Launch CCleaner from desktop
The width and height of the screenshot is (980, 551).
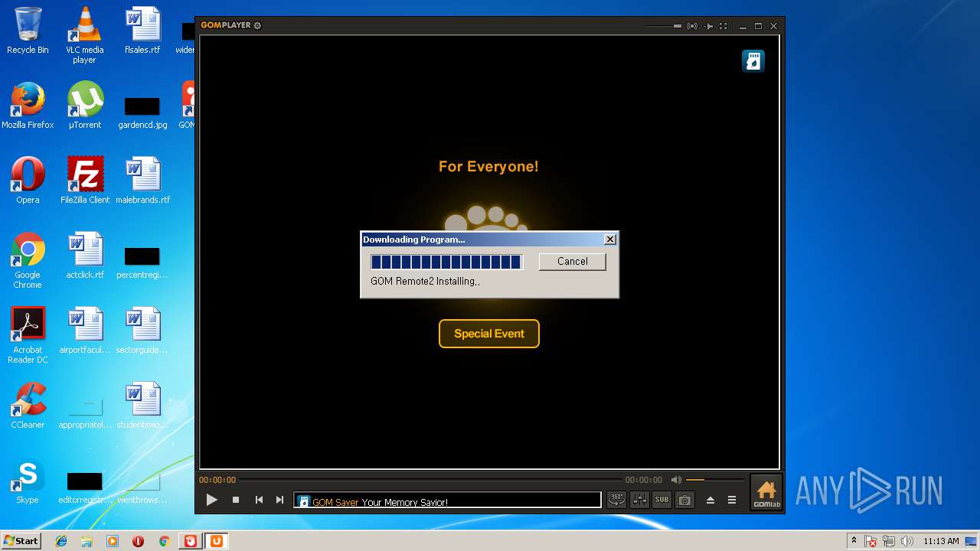tap(28, 406)
